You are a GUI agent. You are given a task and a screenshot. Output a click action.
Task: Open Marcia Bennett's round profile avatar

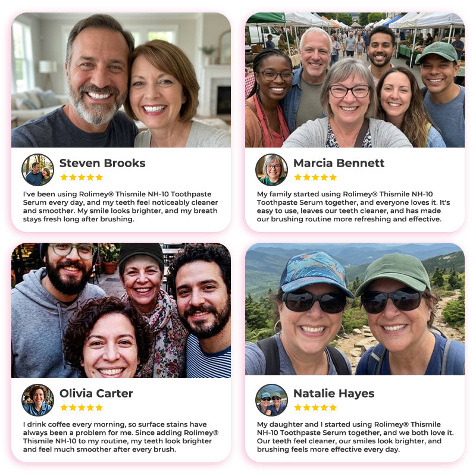coord(271,170)
